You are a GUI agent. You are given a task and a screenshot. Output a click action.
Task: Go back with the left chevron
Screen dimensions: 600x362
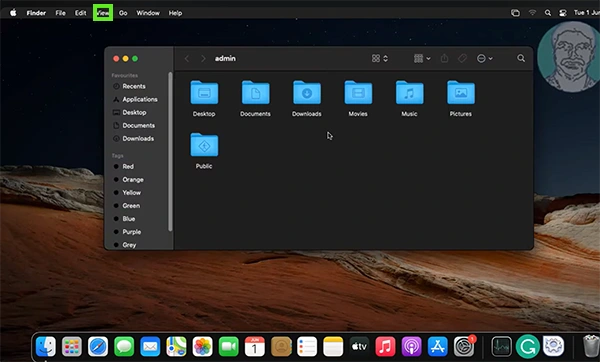click(187, 59)
